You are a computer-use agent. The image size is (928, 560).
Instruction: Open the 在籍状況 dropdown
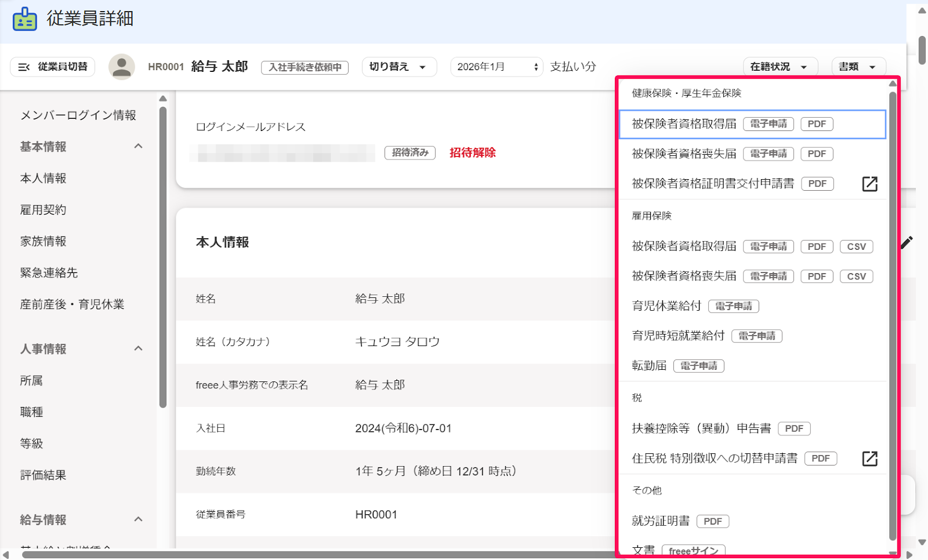[780, 67]
